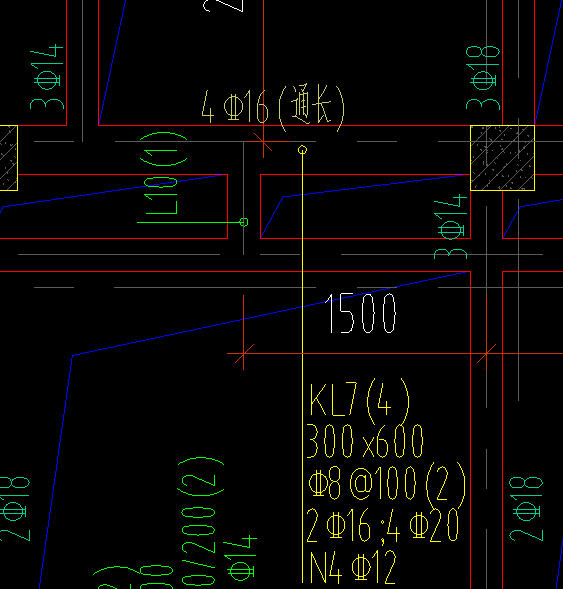Click the N4Φ12 side bar annotation
The image size is (563, 589).
click(353, 567)
